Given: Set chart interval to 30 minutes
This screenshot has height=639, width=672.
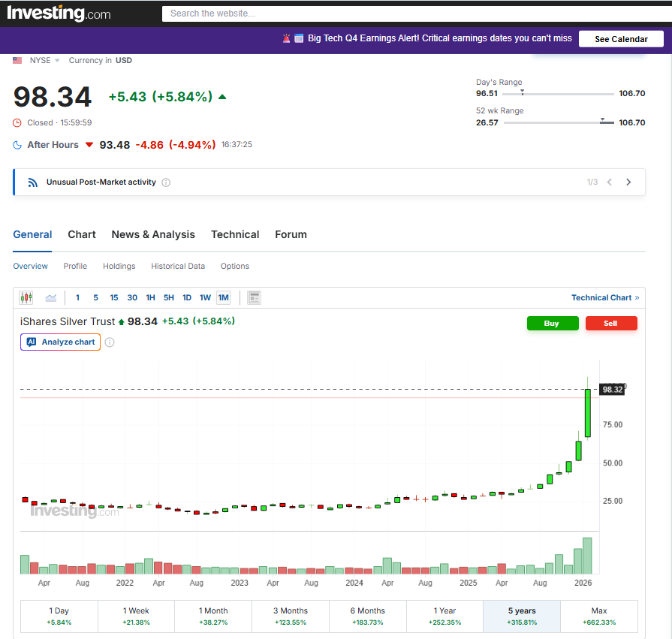Looking at the screenshot, I should 132,297.
